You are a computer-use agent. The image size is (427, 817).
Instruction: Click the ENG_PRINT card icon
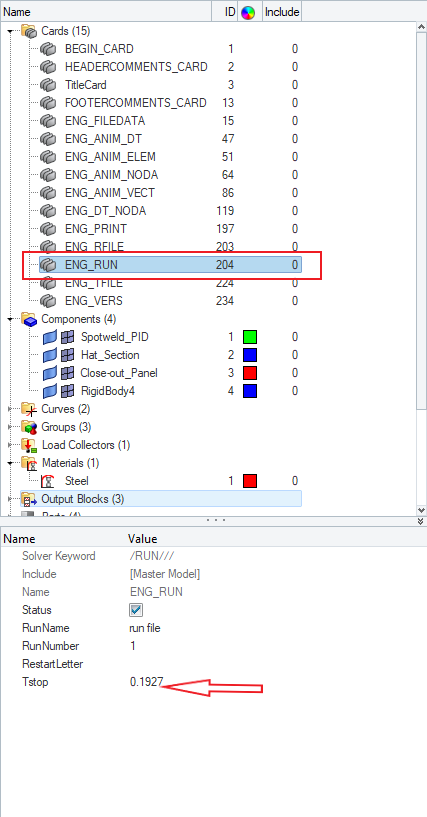click(48, 229)
